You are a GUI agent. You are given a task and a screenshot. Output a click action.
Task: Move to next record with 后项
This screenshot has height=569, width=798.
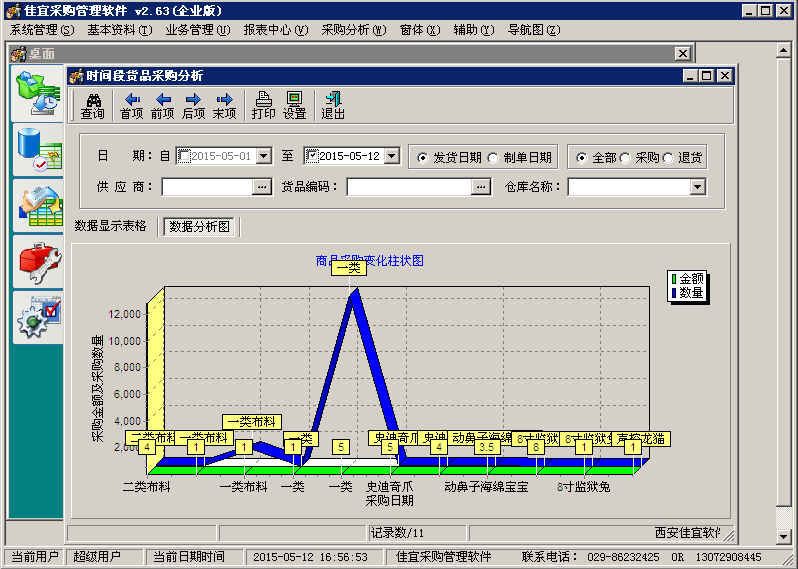pyautogui.click(x=193, y=105)
